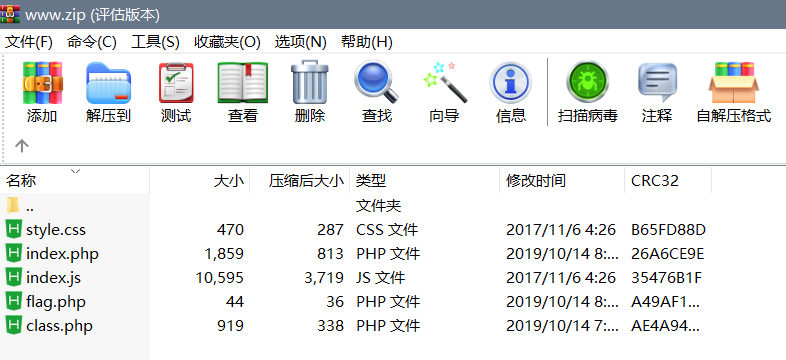Click packed size 338 of class.php
This screenshot has height=360, width=786.
pos(330,326)
